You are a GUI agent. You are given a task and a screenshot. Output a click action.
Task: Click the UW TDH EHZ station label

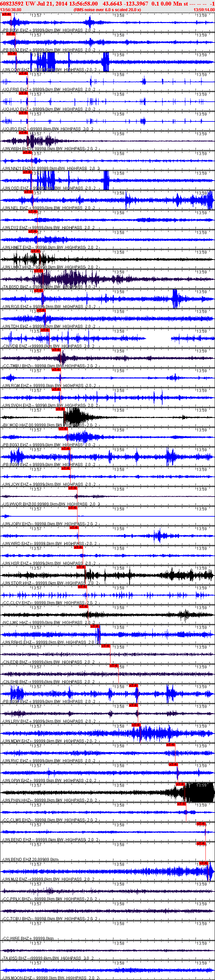pos(49,326)
